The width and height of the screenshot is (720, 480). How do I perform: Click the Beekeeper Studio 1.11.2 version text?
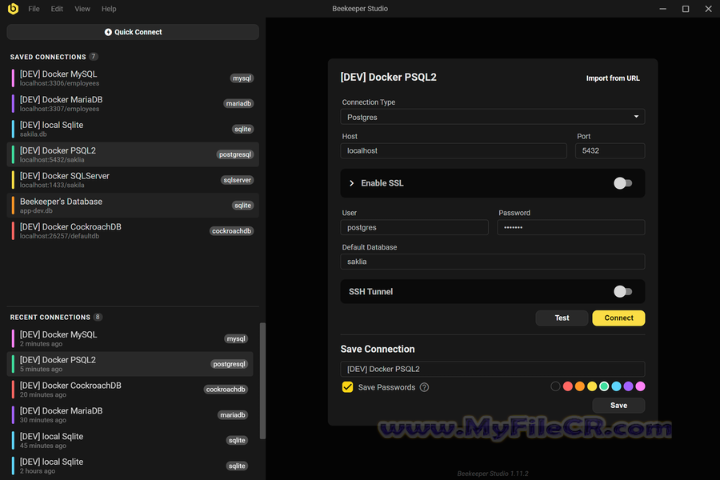(x=492, y=473)
